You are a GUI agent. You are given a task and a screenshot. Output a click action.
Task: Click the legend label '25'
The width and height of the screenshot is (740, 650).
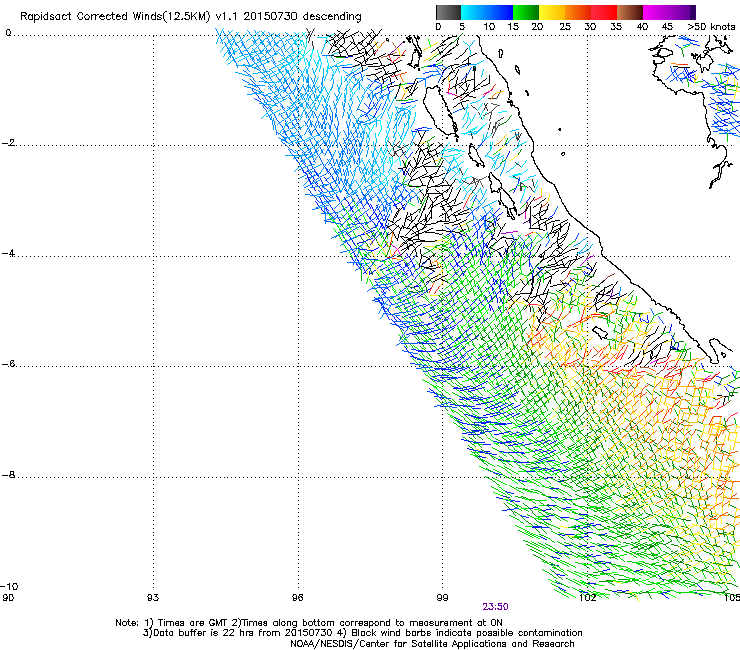point(565,27)
